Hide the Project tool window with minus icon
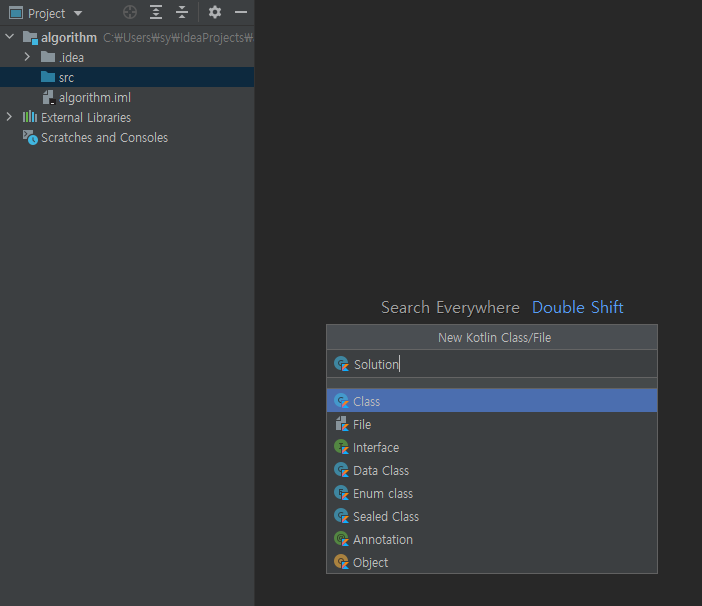The width and height of the screenshot is (702, 606). click(x=241, y=13)
